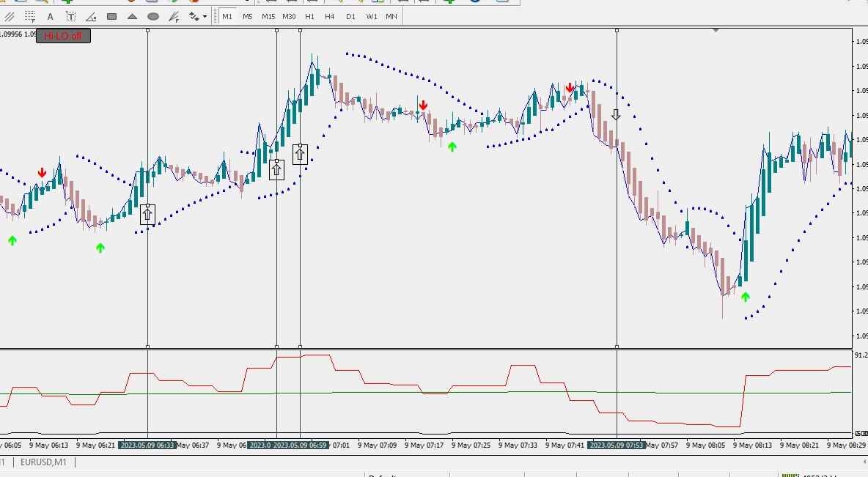Click the 2023.05.09 06:33 date label on time axis

point(147,445)
